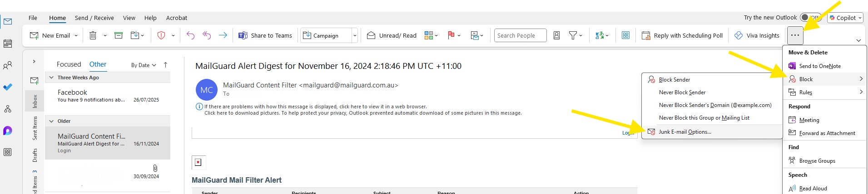Choose Forward as Attachment

(825, 133)
